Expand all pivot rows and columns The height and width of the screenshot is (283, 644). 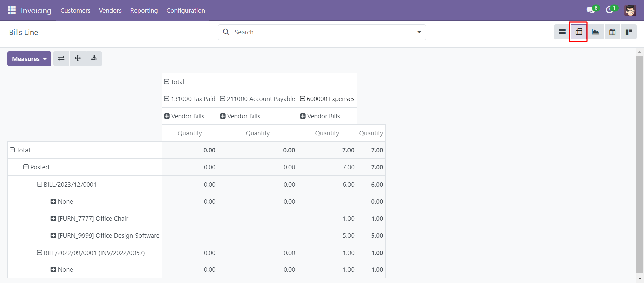[x=78, y=59]
